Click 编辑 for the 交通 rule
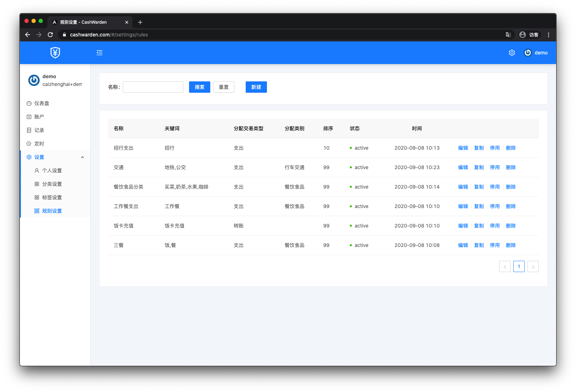This screenshot has width=576, height=392. coord(463,167)
